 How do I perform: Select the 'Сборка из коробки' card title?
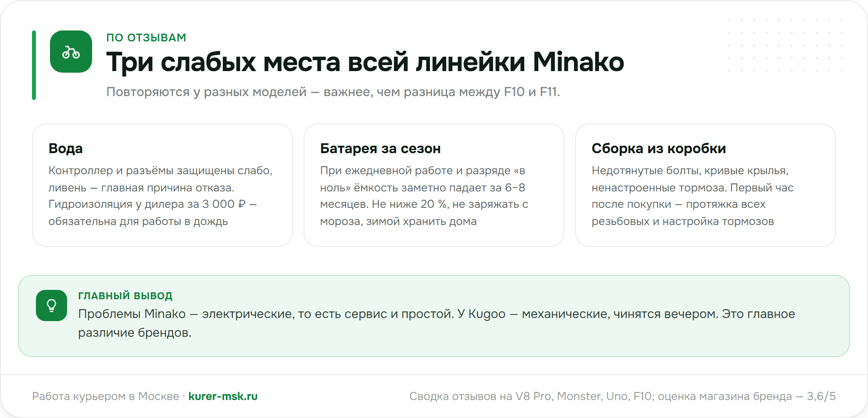[x=659, y=148]
